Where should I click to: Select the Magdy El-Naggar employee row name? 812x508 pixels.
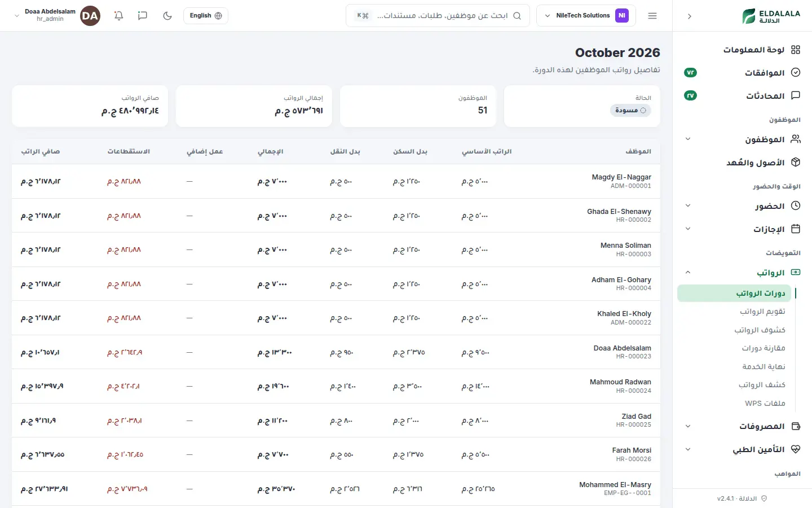[x=621, y=177]
